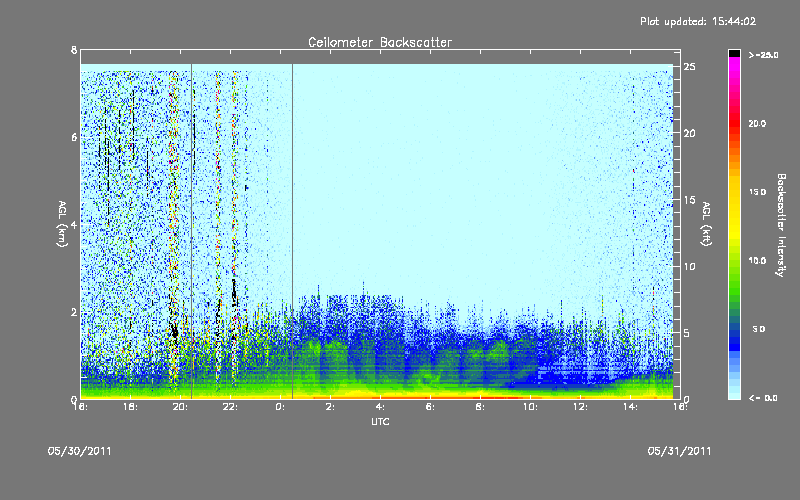
Task: Click the 4 tick on the km axis
Action: (x=74, y=224)
